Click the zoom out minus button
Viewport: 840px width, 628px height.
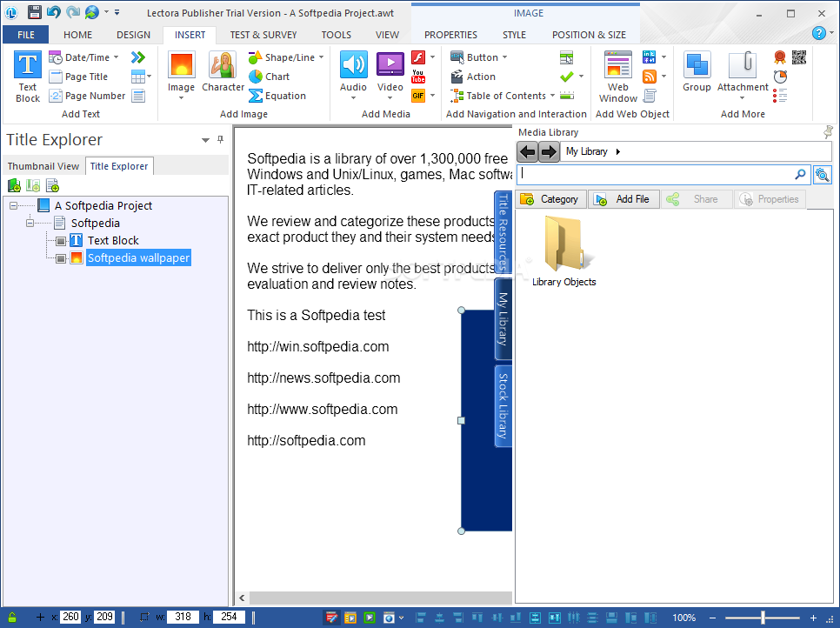712,618
